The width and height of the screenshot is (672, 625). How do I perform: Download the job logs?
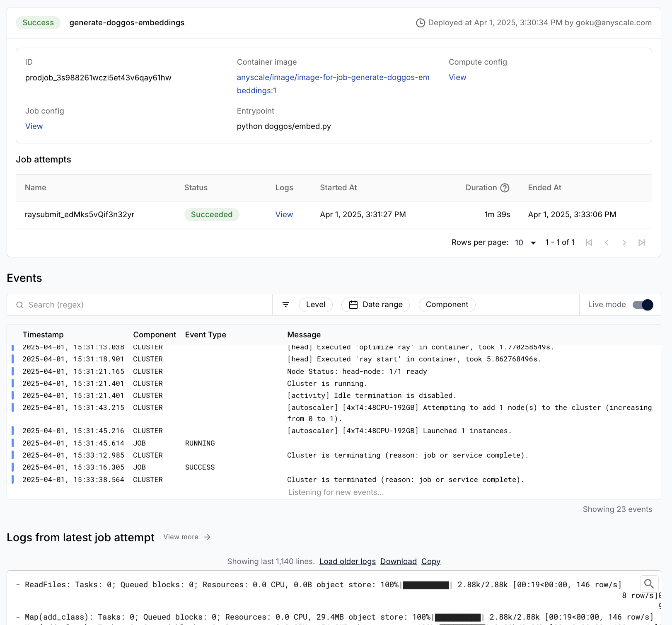398,561
